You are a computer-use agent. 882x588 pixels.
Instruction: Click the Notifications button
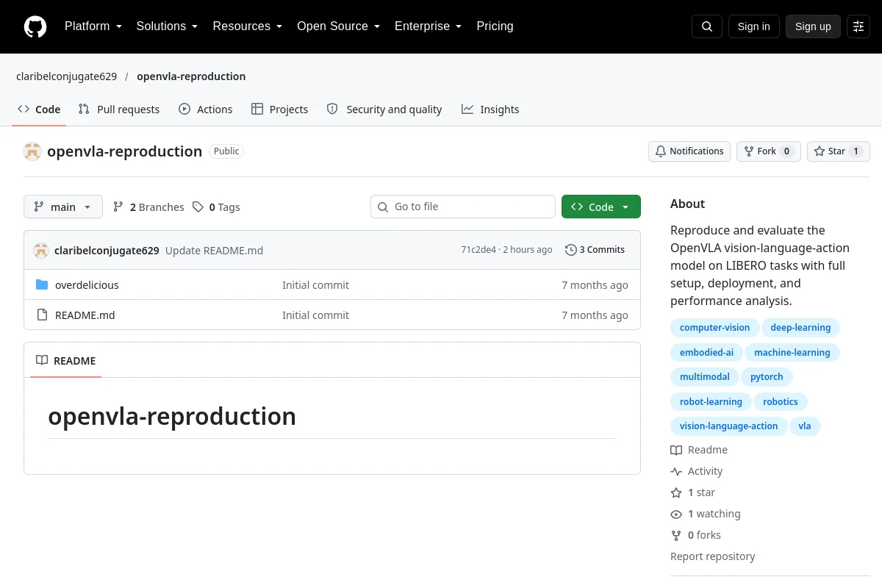(x=689, y=151)
